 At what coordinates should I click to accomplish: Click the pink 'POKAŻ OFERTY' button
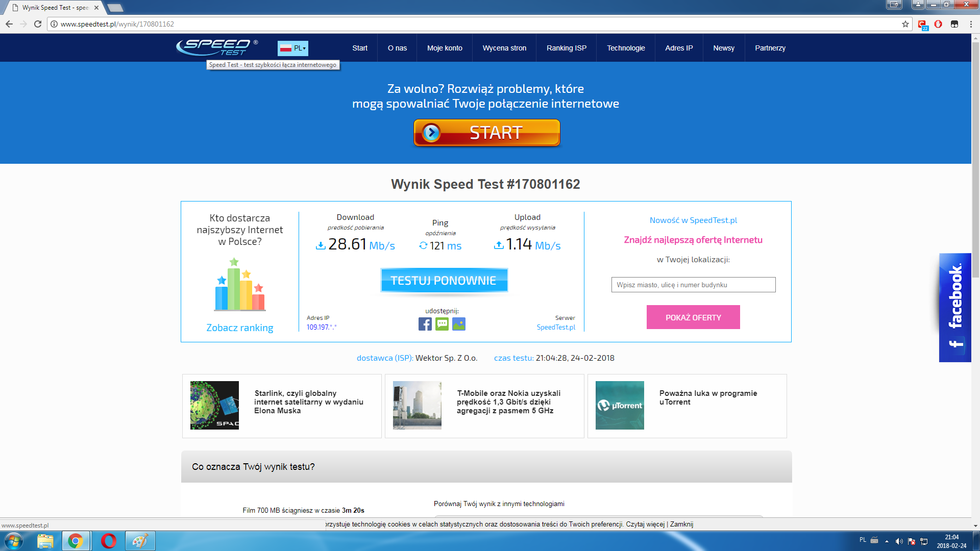(693, 317)
